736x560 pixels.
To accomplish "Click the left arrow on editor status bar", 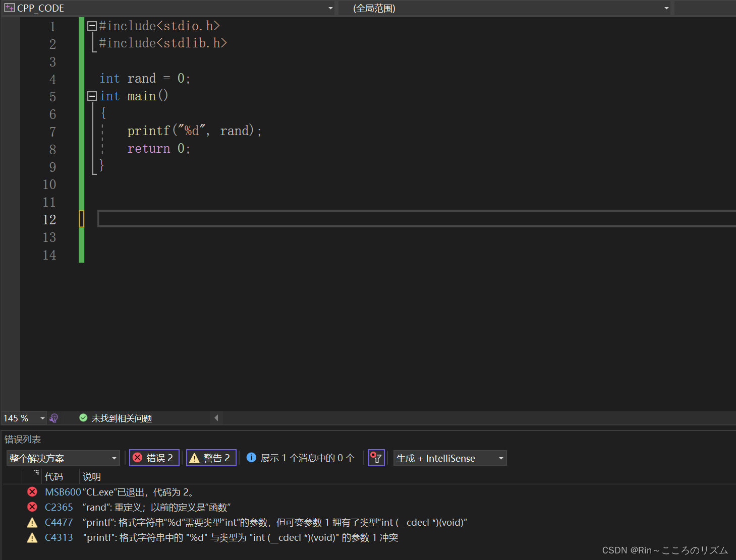I will 216,417.
